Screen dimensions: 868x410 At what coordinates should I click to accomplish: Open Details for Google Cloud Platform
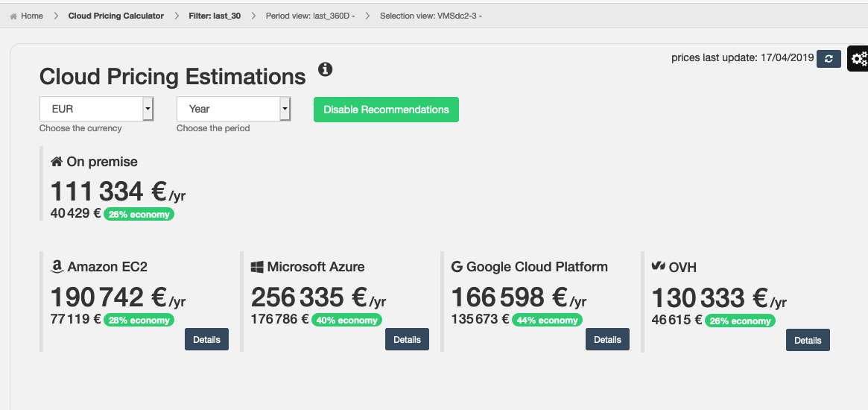point(607,340)
